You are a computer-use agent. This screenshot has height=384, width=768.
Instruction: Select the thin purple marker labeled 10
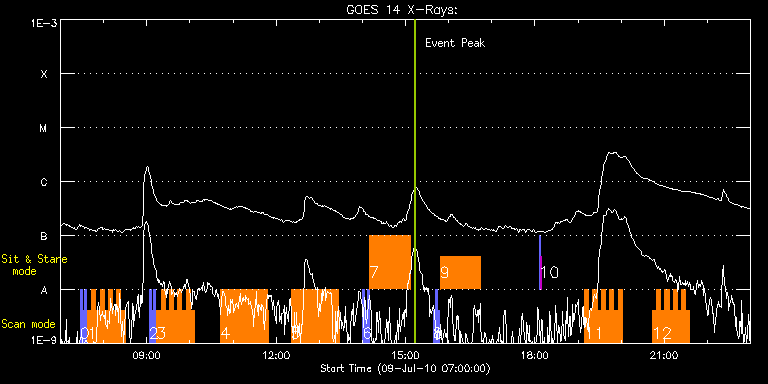click(540, 263)
